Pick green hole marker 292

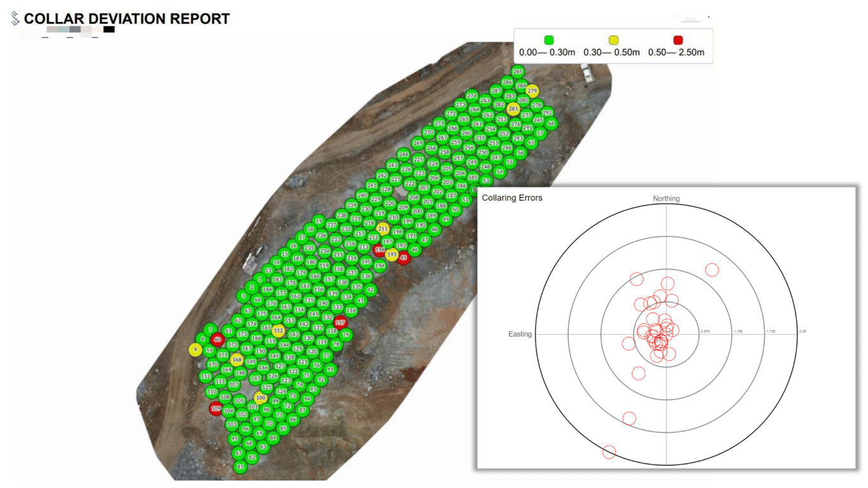547,113
